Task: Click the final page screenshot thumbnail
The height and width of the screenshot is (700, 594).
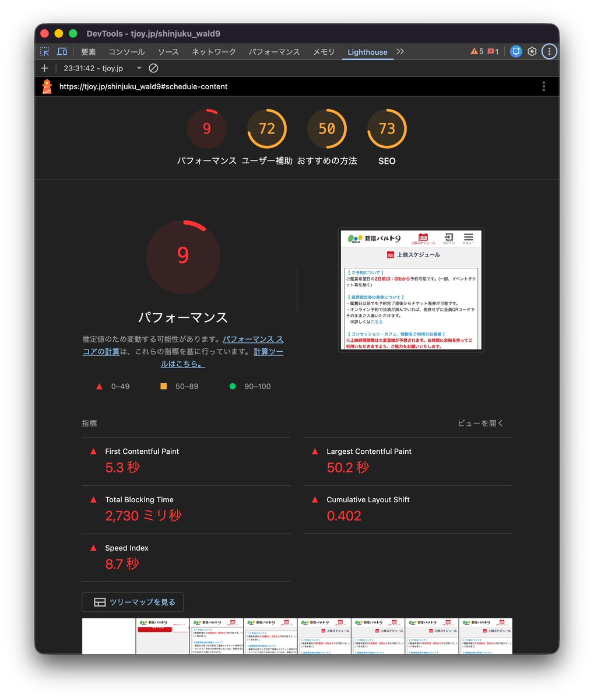Action: 411,289
